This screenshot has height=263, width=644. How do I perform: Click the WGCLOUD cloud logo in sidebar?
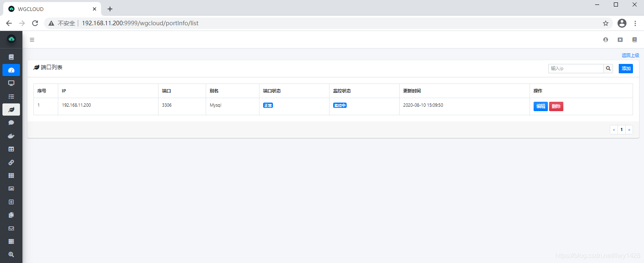point(11,39)
